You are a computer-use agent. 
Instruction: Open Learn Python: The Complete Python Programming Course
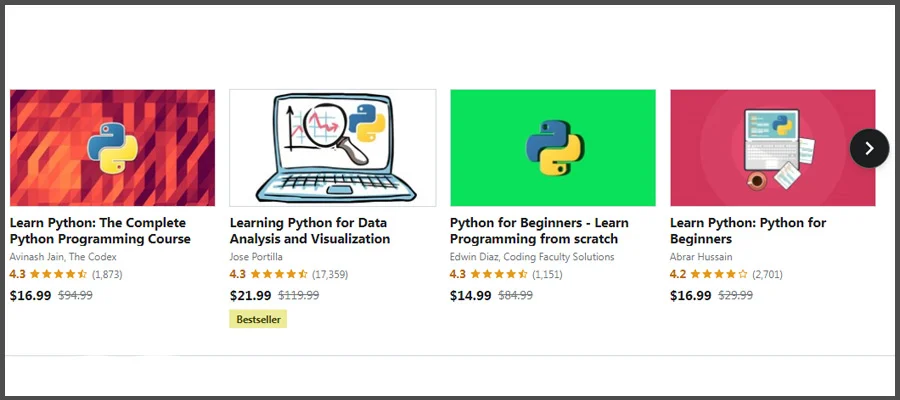[x=100, y=231]
